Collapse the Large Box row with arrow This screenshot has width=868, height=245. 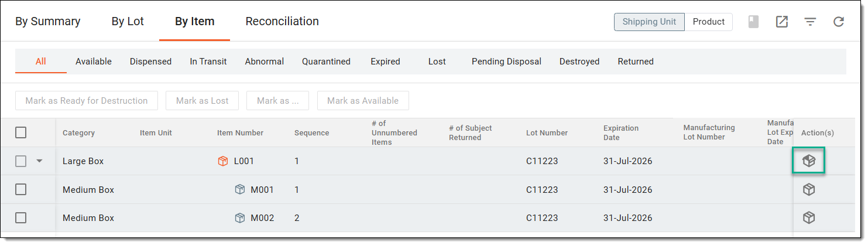tap(40, 161)
